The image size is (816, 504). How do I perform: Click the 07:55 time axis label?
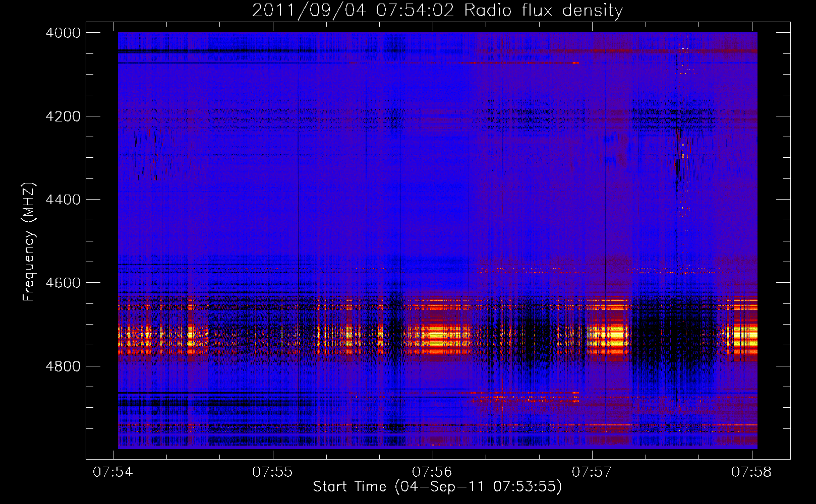[272, 472]
